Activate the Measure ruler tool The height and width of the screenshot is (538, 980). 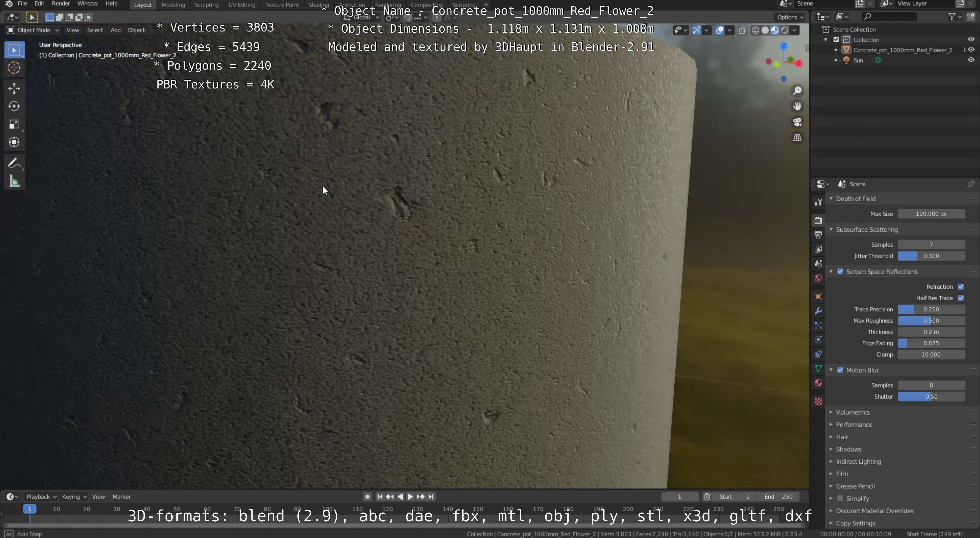(x=14, y=182)
